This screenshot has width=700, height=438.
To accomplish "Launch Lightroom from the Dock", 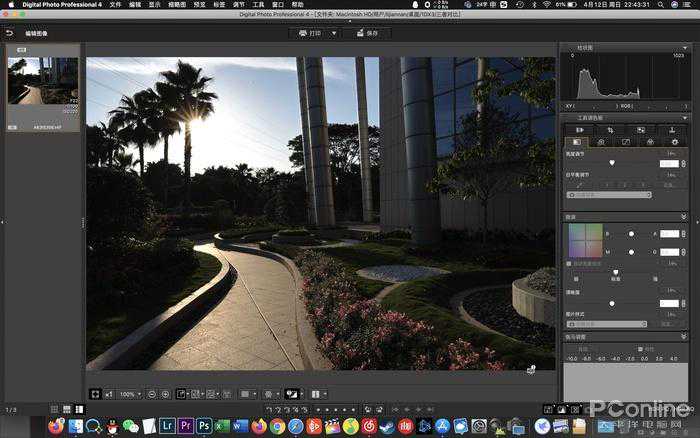I will pos(167,425).
